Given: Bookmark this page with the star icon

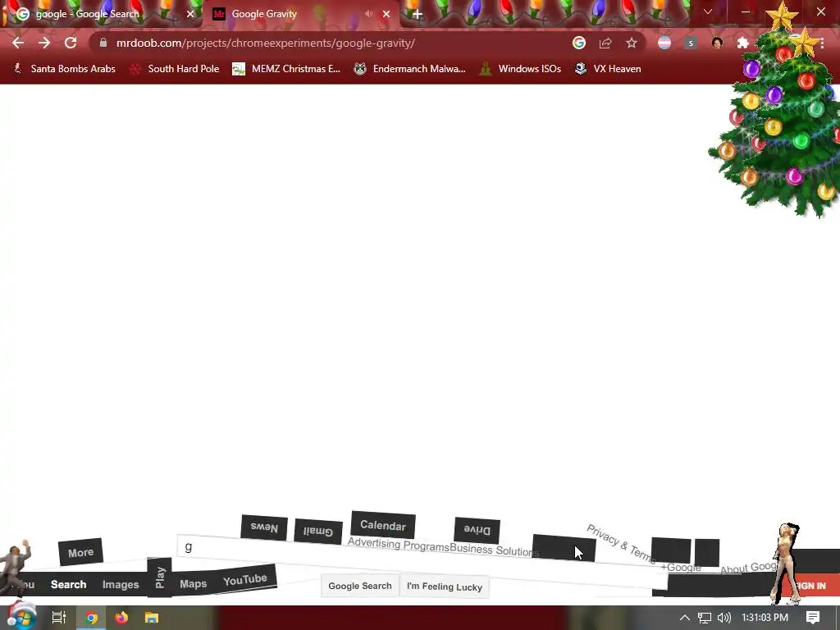Looking at the screenshot, I should pyautogui.click(x=632, y=43).
